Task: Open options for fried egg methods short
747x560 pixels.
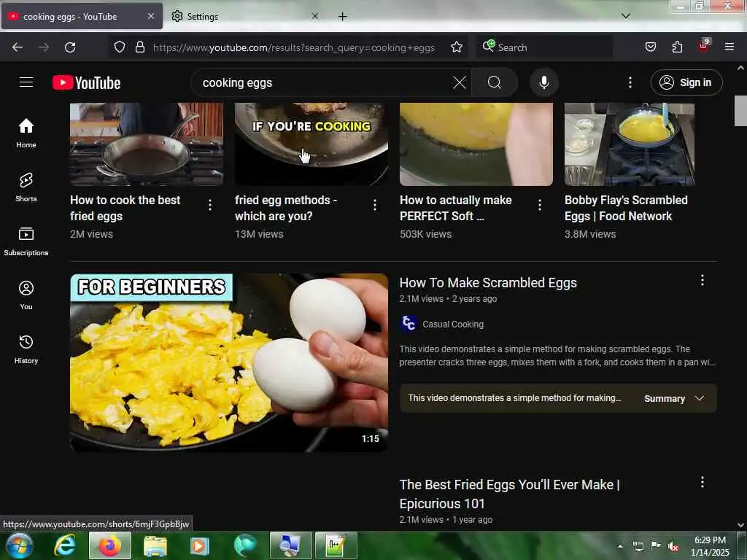Action: point(375,205)
